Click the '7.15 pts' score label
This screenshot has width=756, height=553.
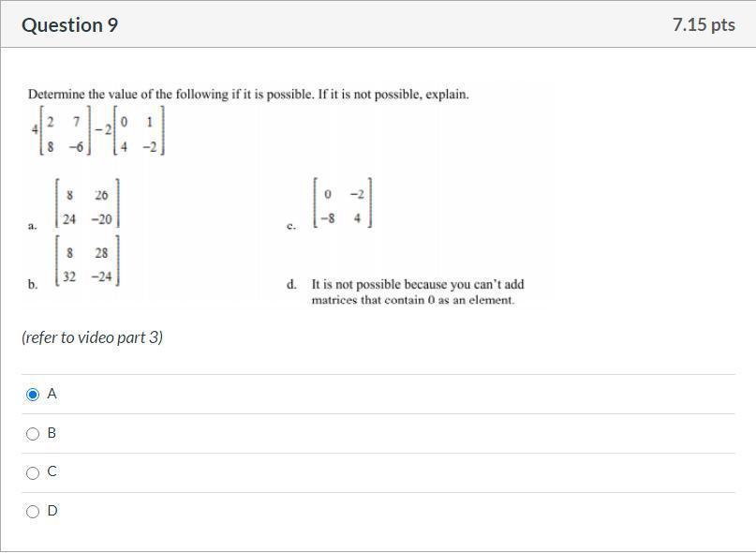click(704, 25)
